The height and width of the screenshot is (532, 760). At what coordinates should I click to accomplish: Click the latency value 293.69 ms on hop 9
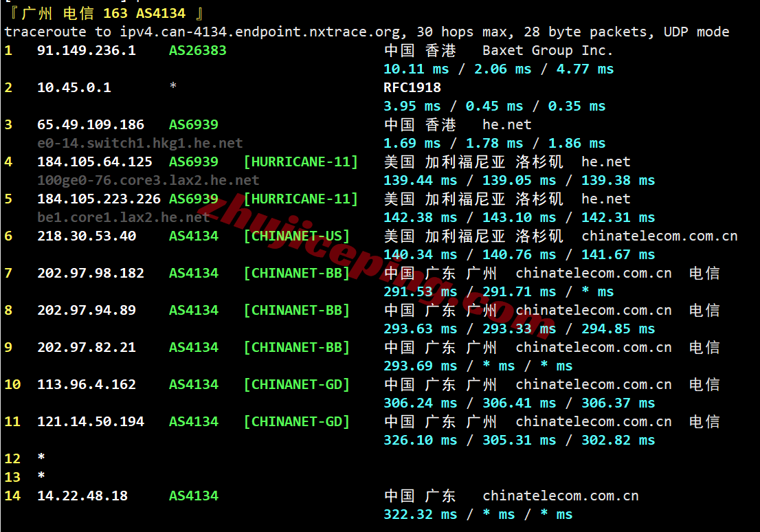[413, 366]
